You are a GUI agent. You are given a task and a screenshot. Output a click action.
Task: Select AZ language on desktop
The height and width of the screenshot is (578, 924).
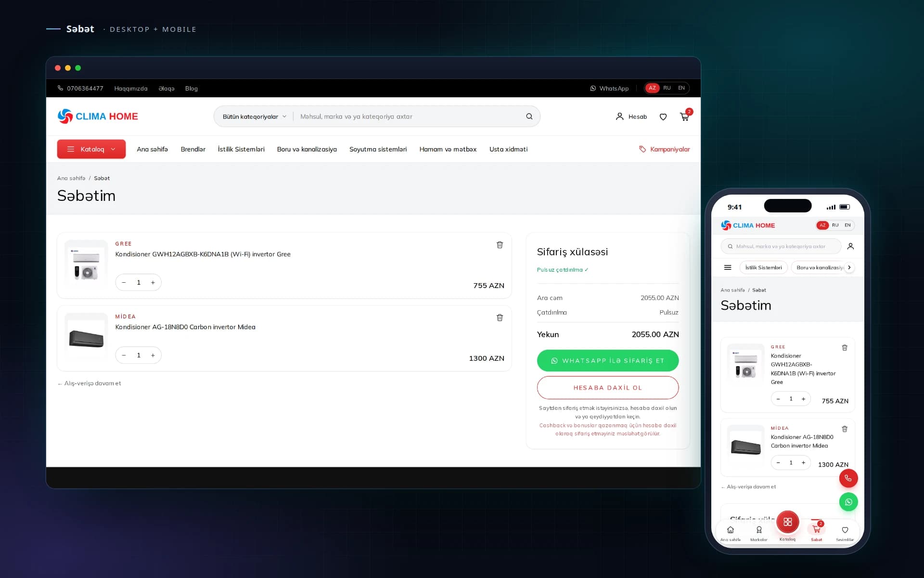(652, 88)
